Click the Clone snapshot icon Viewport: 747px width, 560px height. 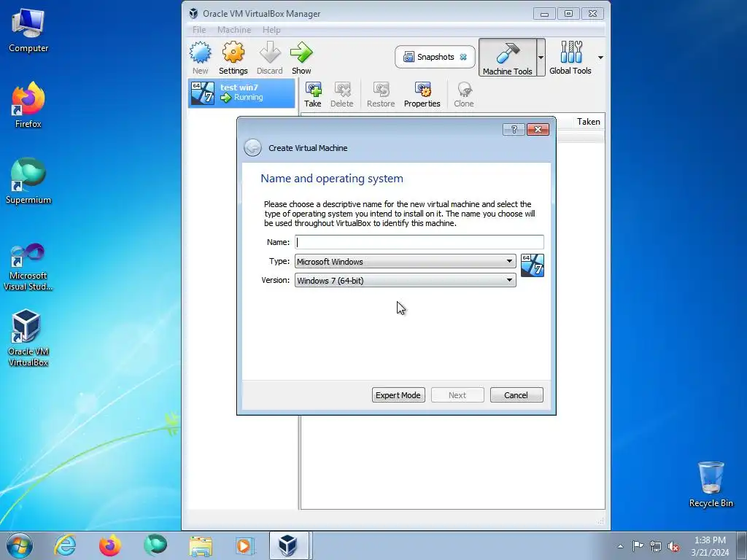[463, 94]
